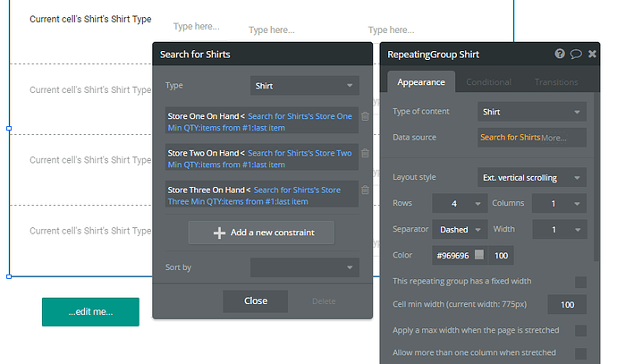Delete the Store Three On Hand constraint
The height and width of the screenshot is (364, 617).
pos(365,190)
